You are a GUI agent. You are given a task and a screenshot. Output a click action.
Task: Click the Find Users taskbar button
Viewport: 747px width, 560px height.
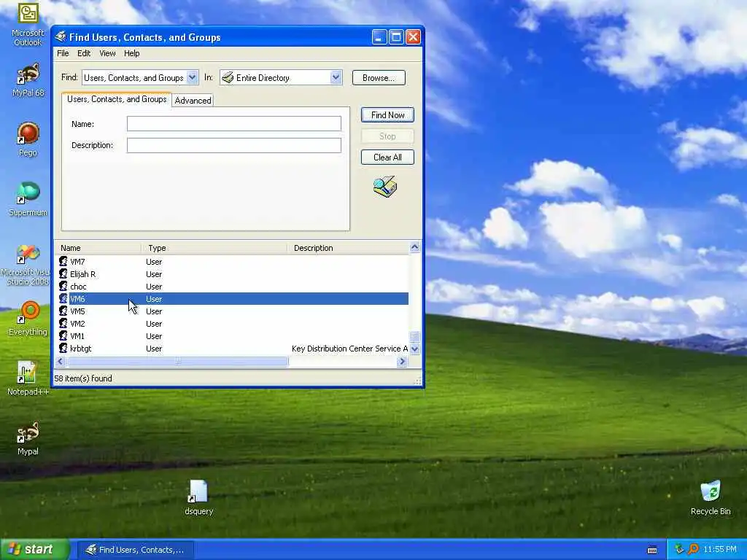click(135, 550)
